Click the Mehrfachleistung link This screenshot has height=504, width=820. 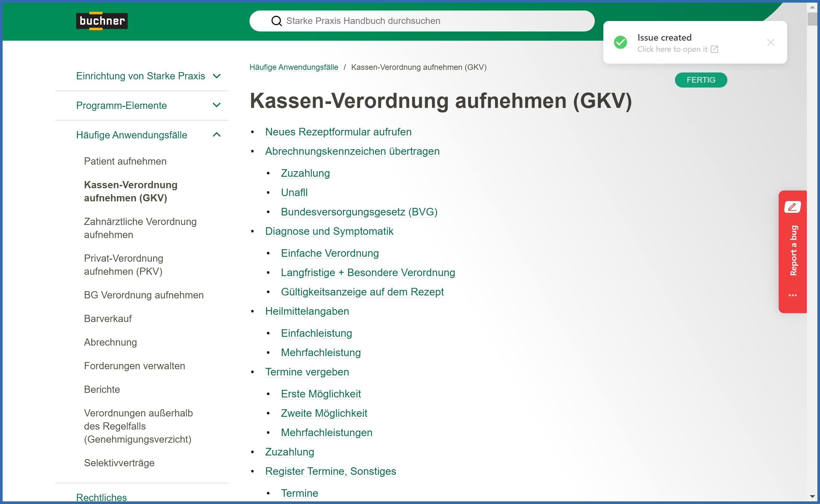321,352
